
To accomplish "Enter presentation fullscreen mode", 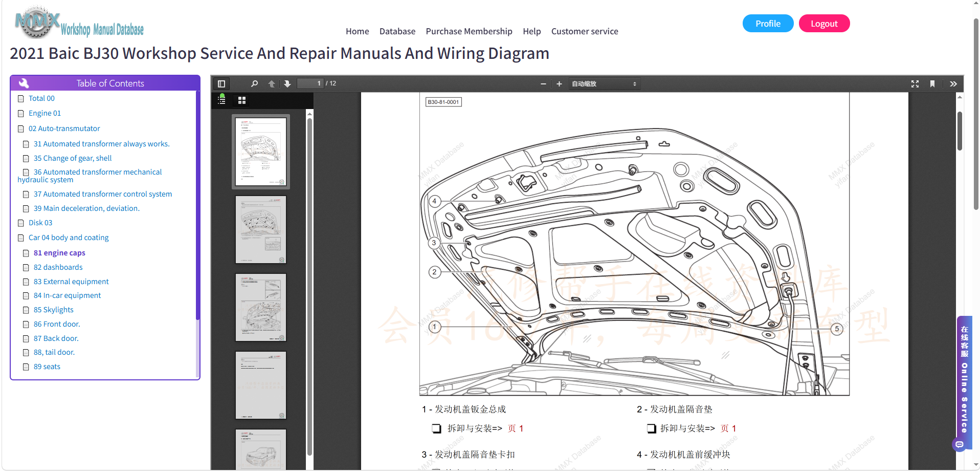I will pyautogui.click(x=915, y=84).
